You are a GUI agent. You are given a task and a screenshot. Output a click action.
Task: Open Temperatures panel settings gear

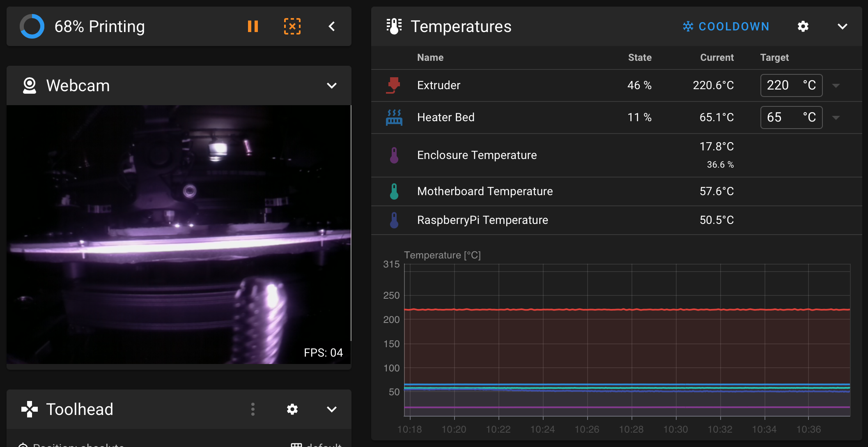(x=803, y=27)
